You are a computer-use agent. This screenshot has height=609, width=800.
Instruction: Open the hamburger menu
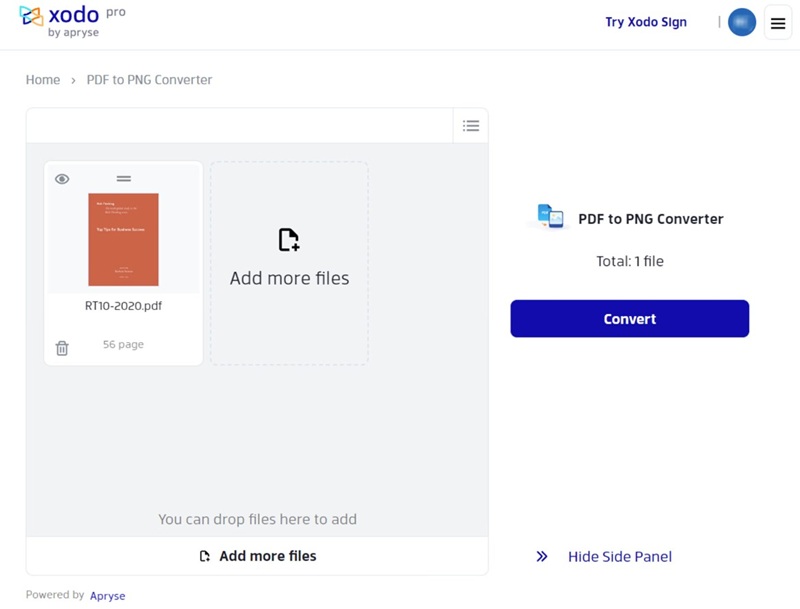point(777,23)
